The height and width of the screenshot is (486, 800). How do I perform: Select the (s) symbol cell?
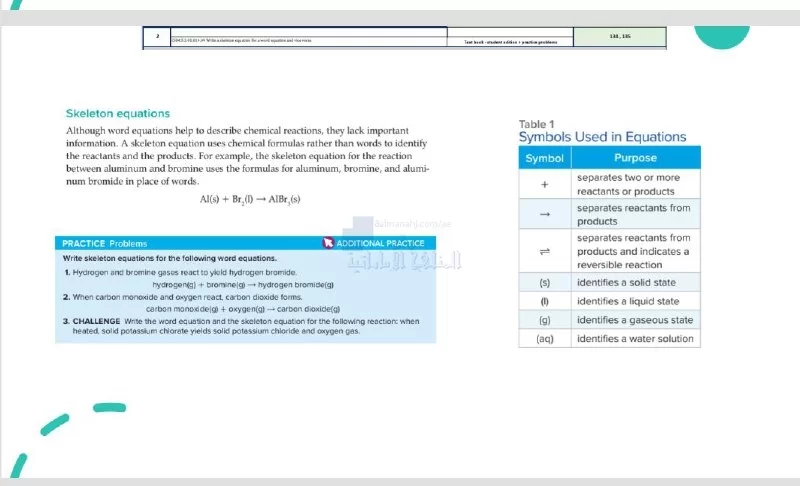545,283
